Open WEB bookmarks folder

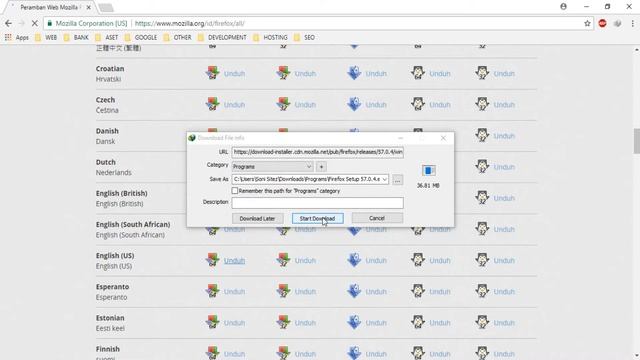coord(46,37)
